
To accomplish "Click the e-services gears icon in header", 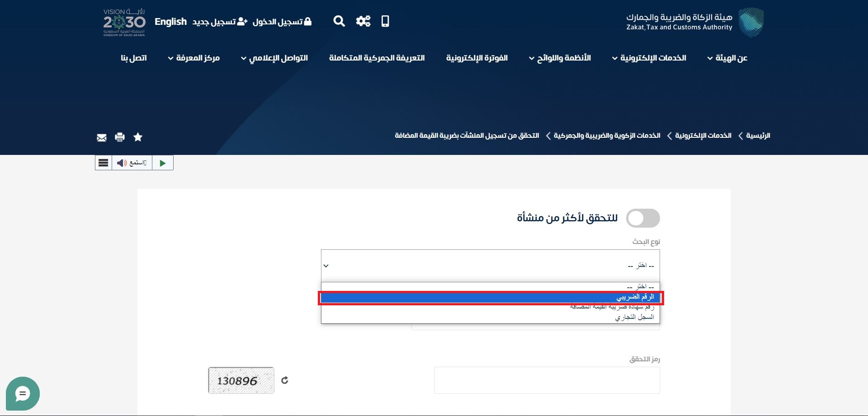I will tap(363, 21).
